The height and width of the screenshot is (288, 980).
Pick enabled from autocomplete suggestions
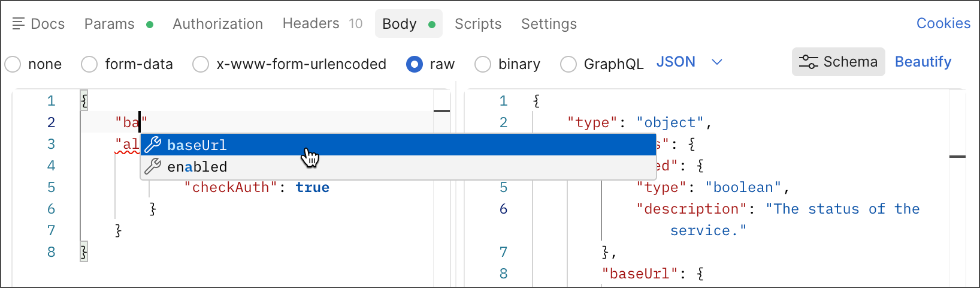[197, 167]
